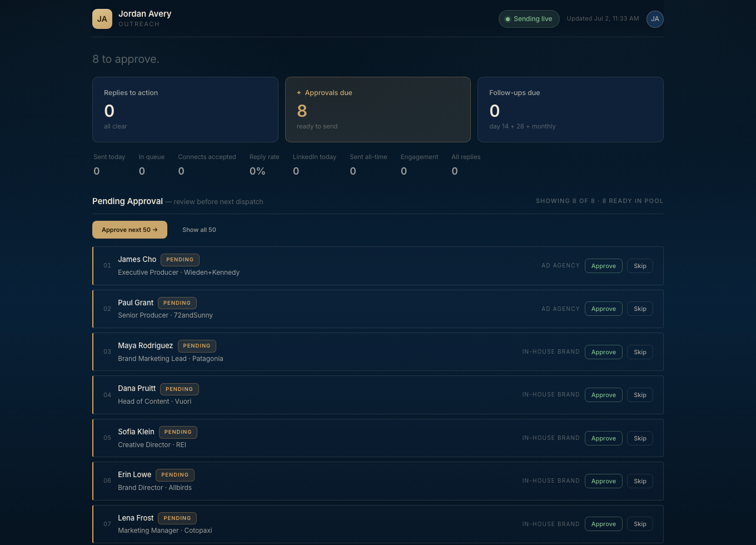The height and width of the screenshot is (545, 756).
Task: Click the Sent all-time stat
Action: click(369, 165)
